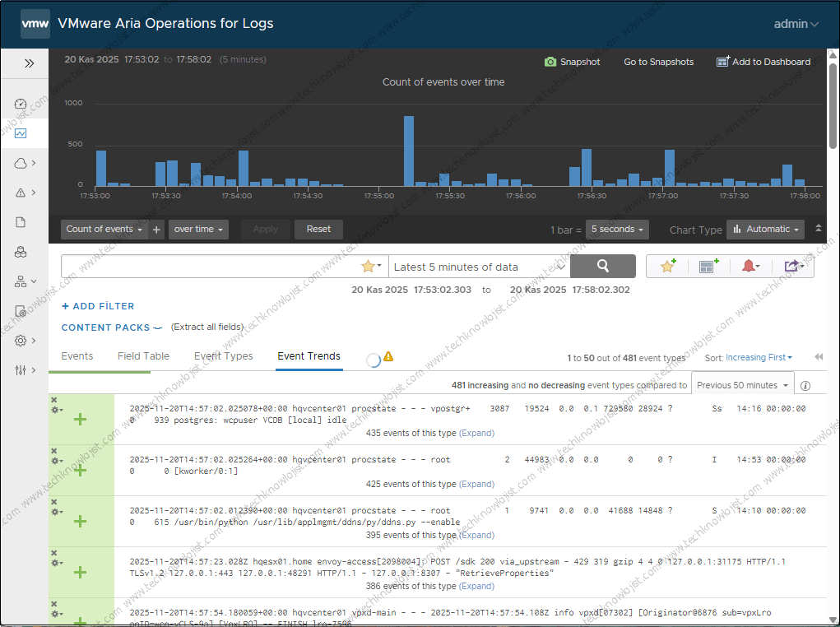
Task: Select the Event Trends tab
Action: [309, 356]
